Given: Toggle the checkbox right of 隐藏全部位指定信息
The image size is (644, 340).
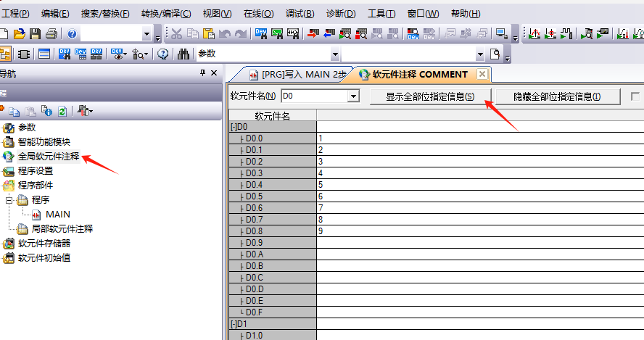Looking at the screenshot, I should pos(636,96).
